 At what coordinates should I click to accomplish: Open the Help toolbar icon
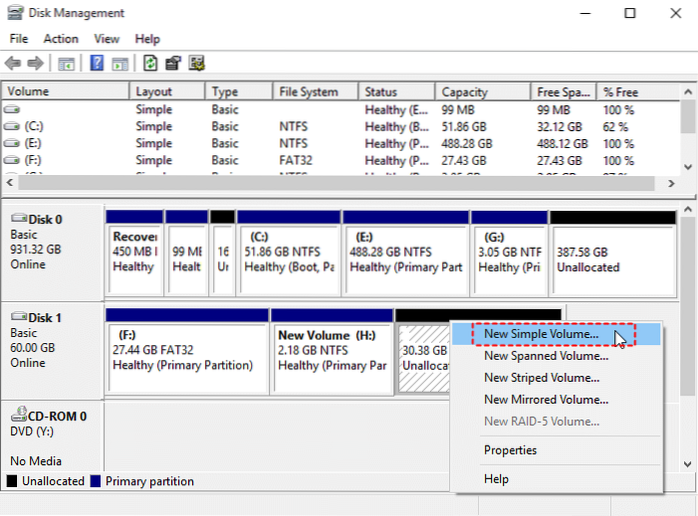point(97,63)
